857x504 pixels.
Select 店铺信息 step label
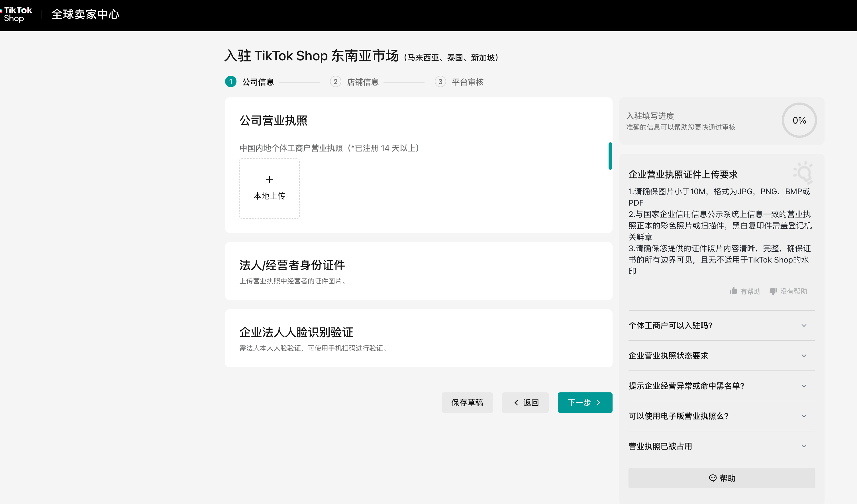[x=362, y=82]
